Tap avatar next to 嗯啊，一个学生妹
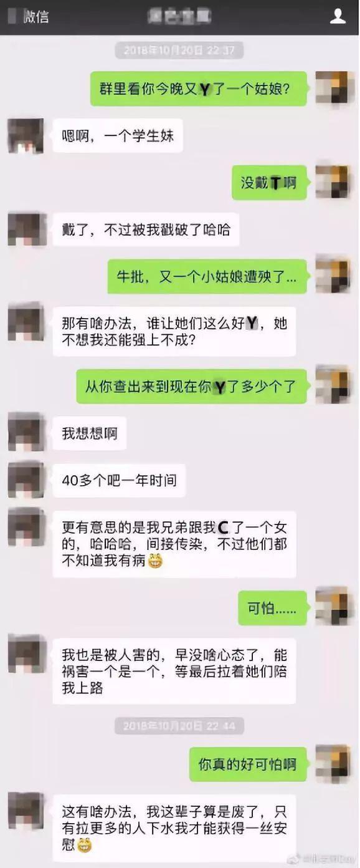The width and height of the screenshot is (360, 868). point(26,135)
